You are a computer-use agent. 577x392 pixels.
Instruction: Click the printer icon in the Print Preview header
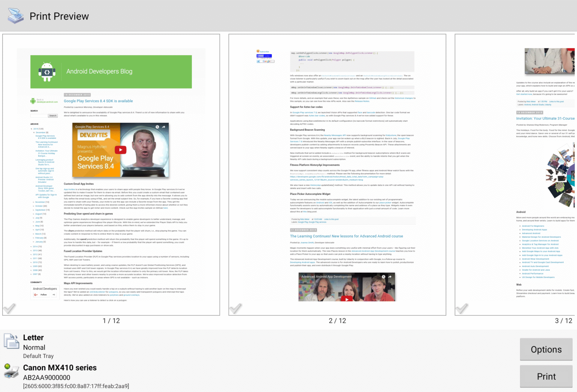(15, 15)
